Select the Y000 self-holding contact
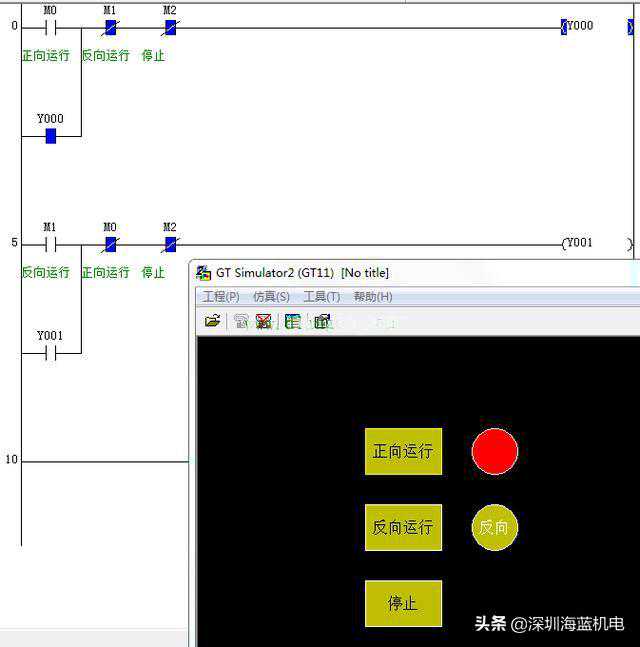The width and height of the screenshot is (640, 647). click(x=50, y=135)
